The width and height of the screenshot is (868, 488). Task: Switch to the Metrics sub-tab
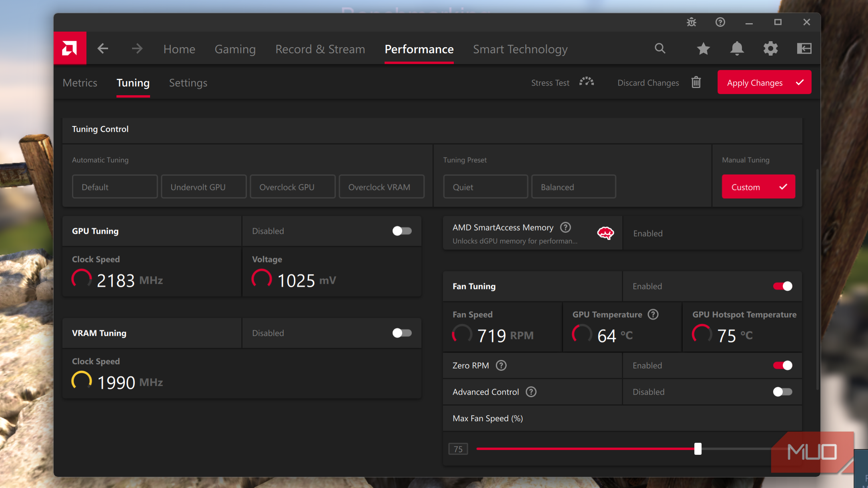click(x=80, y=83)
